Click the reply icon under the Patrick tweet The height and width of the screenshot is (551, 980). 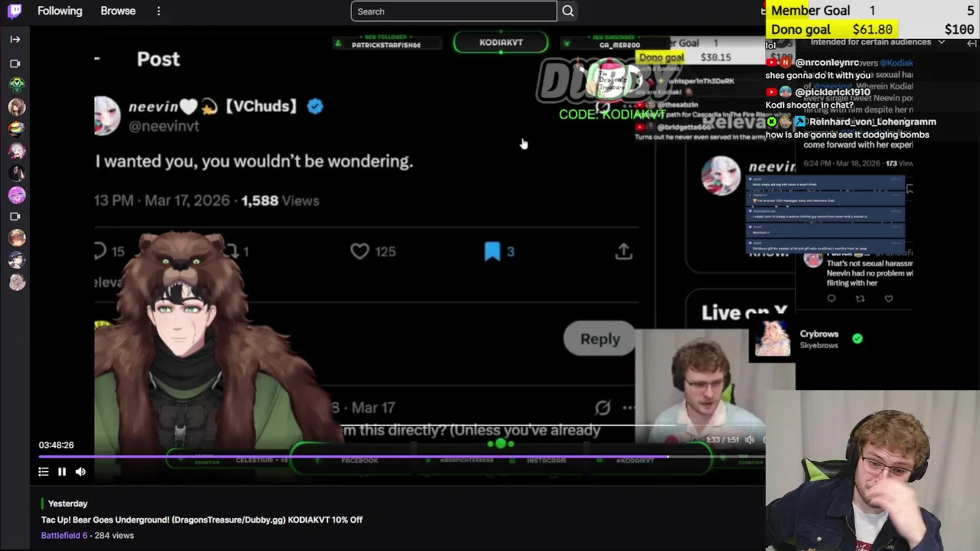click(831, 298)
